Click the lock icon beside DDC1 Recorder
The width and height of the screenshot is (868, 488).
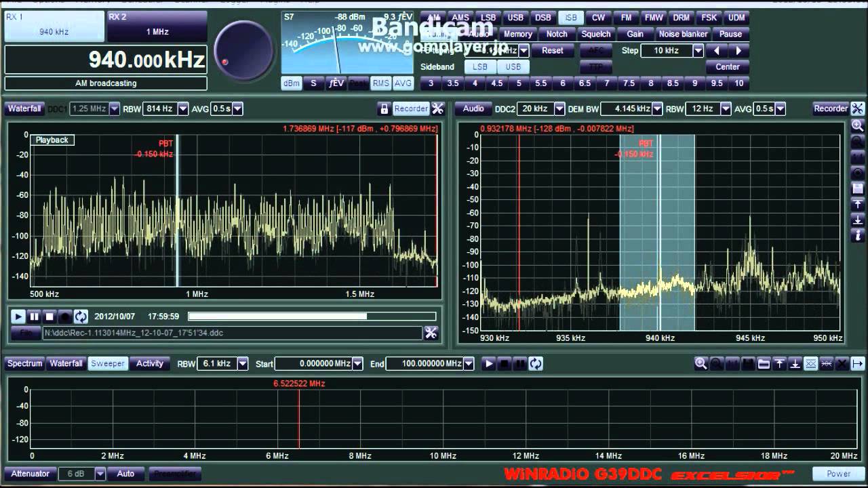click(x=384, y=108)
